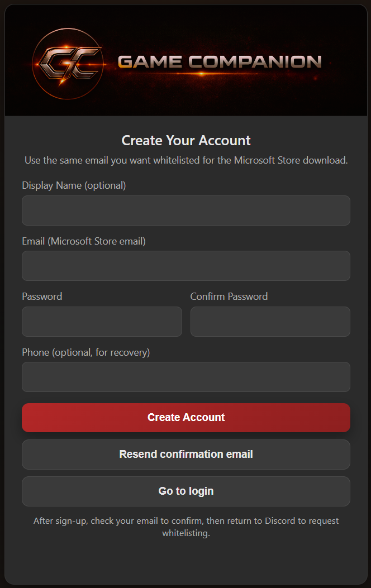Click the Phone recovery input field
Image resolution: width=371 pixels, height=588 pixels.
pyautogui.click(x=185, y=377)
